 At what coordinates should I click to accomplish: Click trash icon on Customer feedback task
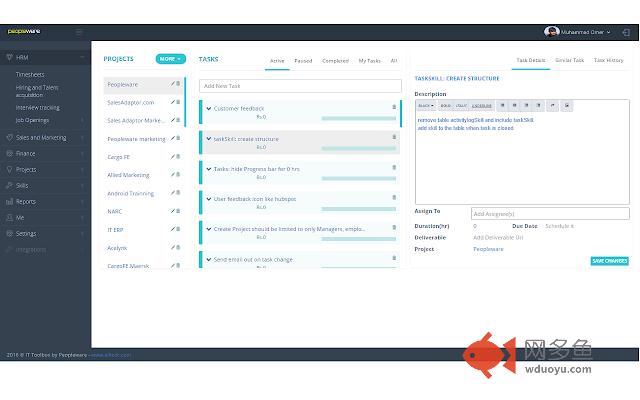[x=394, y=107]
